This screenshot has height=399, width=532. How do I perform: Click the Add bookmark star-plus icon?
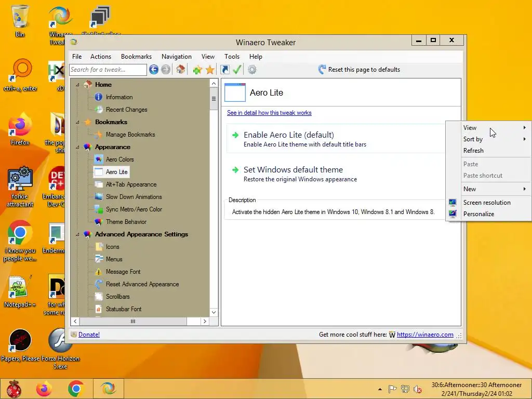pos(197,70)
